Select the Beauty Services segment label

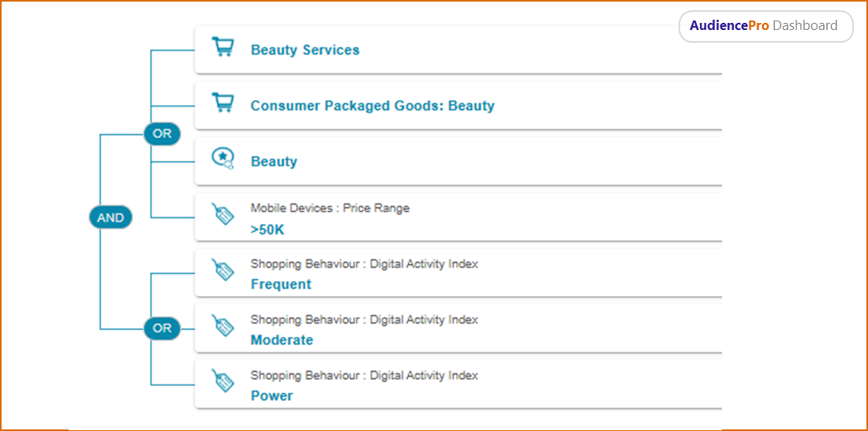tap(305, 50)
